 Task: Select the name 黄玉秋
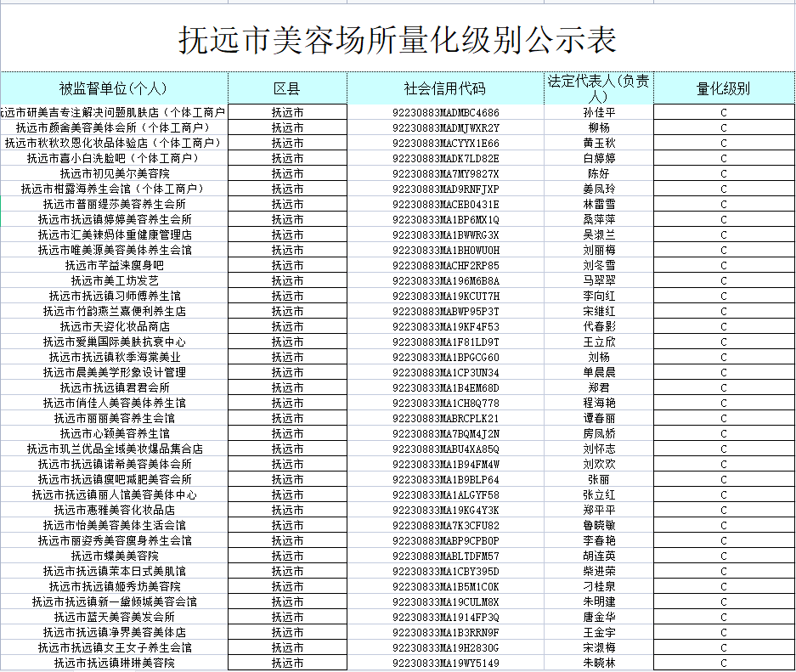coord(599,143)
